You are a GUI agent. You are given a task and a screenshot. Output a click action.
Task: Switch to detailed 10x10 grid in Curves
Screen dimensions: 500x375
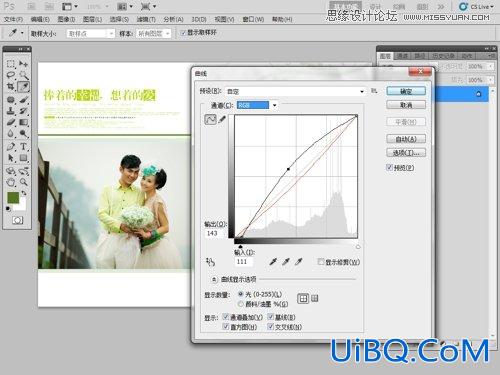(x=314, y=298)
